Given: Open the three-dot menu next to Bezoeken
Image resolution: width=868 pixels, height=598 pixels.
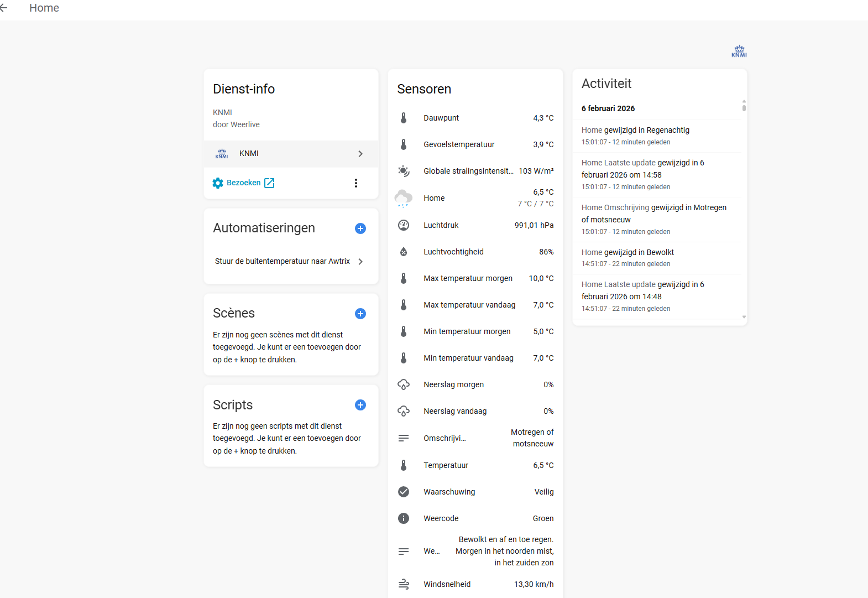Looking at the screenshot, I should 356,183.
